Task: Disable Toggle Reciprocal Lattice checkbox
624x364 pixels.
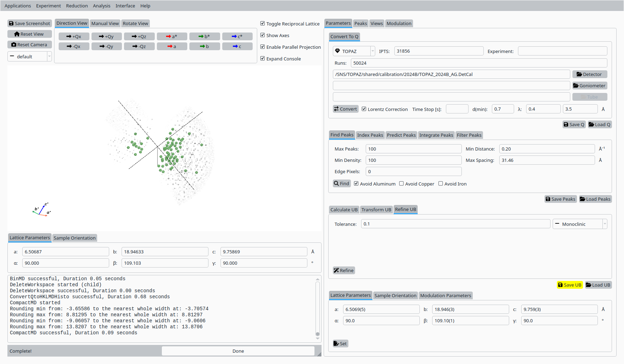Action: pyautogui.click(x=263, y=24)
